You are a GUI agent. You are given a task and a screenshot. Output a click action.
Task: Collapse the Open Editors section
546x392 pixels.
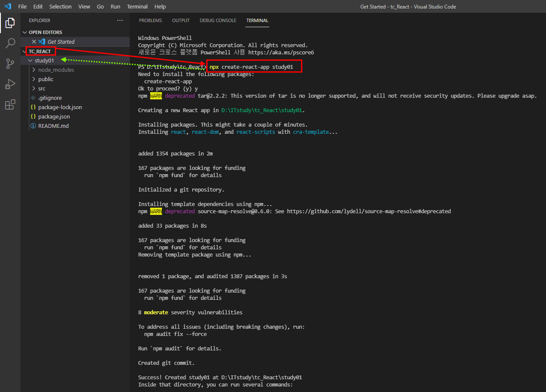pos(75,32)
